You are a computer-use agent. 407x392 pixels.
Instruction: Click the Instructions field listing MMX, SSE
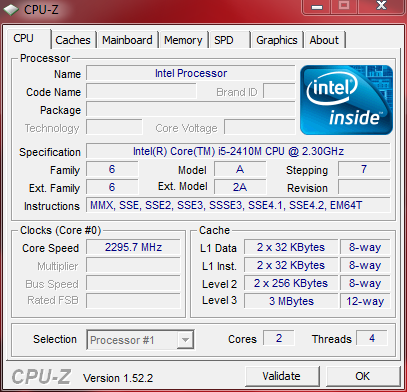click(238, 205)
